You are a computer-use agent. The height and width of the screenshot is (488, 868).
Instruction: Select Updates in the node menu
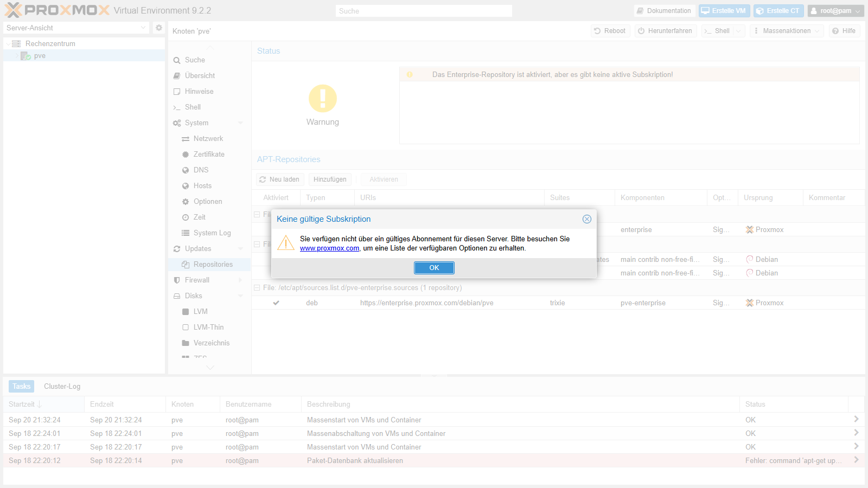click(x=198, y=249)
